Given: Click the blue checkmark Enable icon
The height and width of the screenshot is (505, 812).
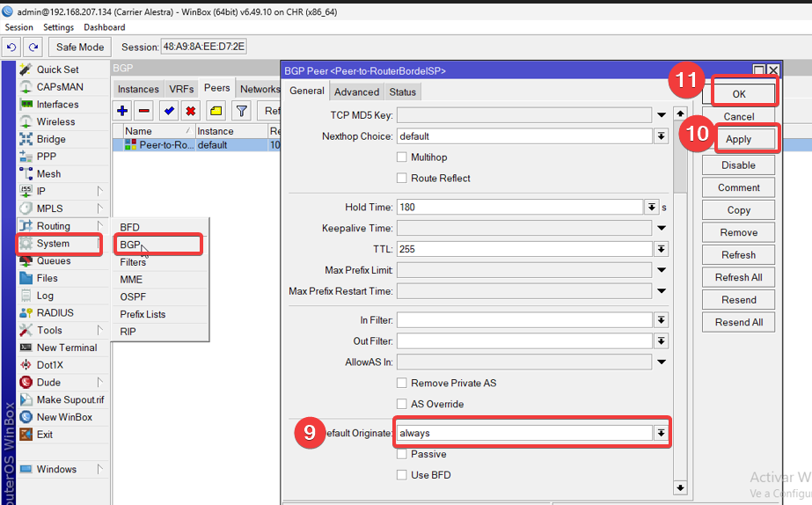Looking at the screenshot, I should tap(169, 111).
